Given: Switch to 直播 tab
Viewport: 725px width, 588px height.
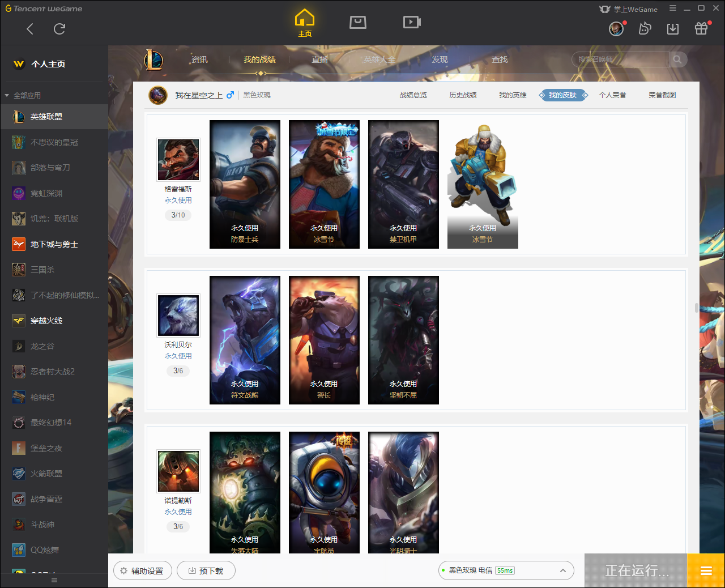Looking at the screenshot, I should (319, 59).
